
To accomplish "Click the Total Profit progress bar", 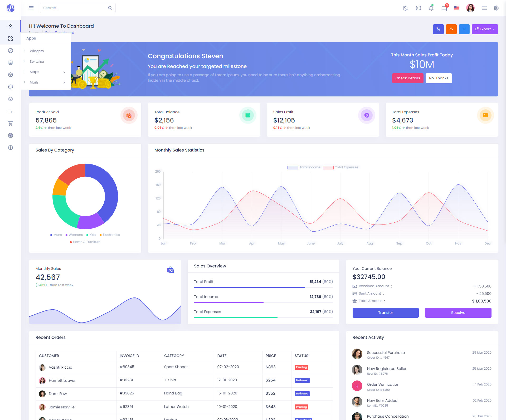I will [x=263, y=287].
